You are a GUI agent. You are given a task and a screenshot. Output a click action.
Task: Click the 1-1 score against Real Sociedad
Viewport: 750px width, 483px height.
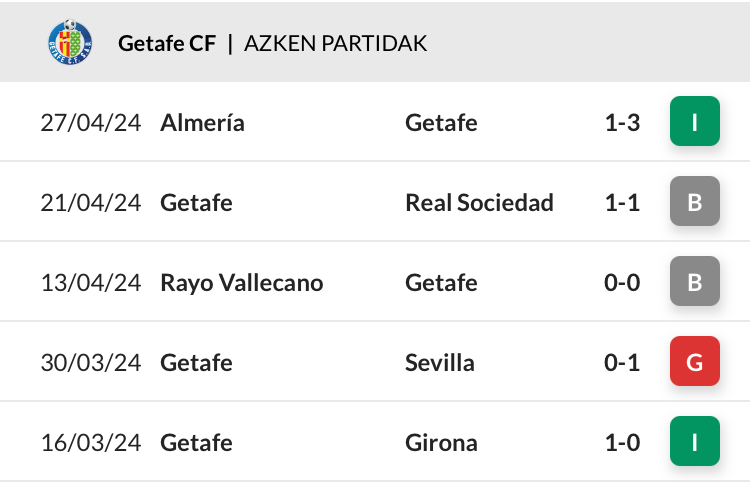click(622, 202)
